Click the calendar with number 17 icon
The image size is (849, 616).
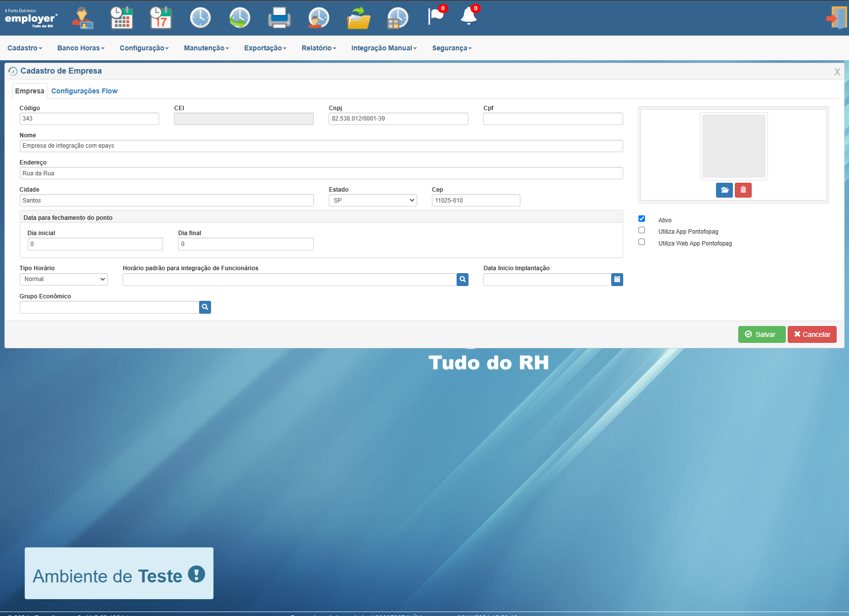pos(161,18)
